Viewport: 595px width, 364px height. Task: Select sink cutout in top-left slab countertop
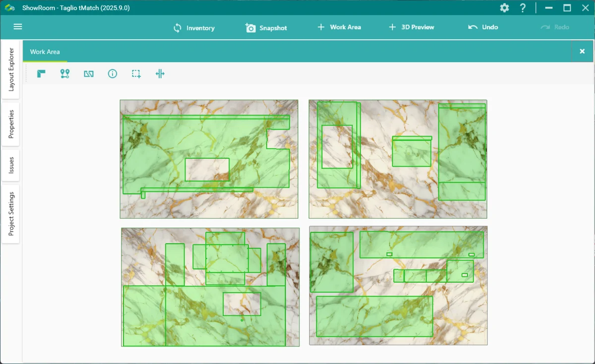207,170
